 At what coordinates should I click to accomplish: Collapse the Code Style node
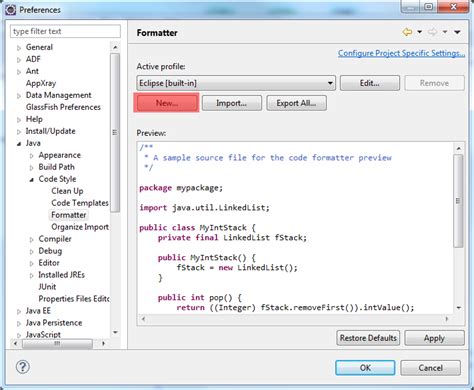(x=32, y=180)
